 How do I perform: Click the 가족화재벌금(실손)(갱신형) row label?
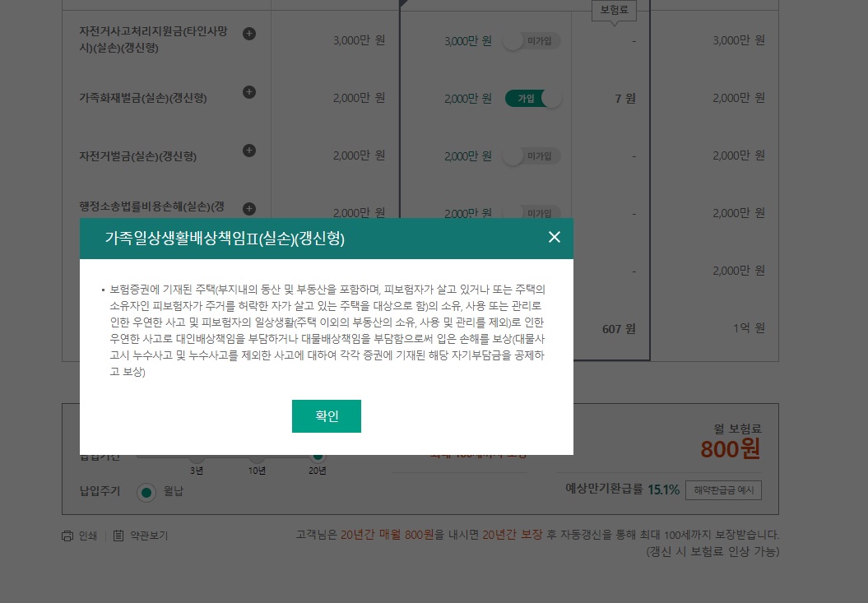point(143,98)
